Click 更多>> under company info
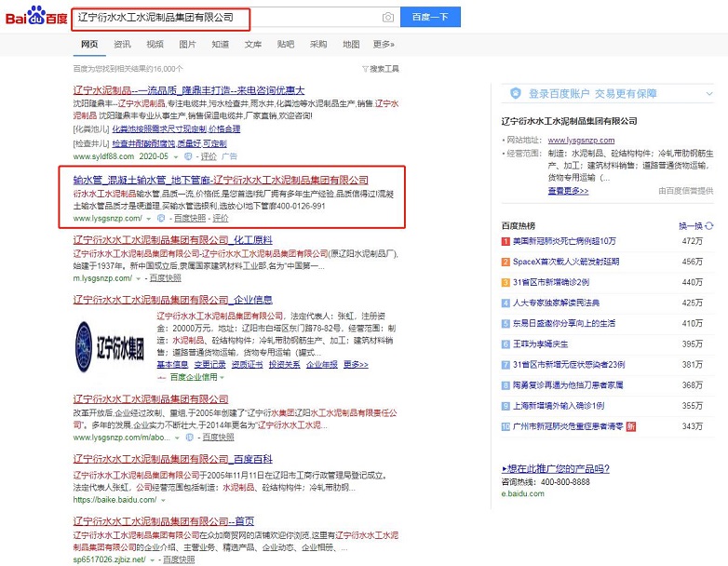728x566 pixels. pyautogui.click(x=356, y=365)
